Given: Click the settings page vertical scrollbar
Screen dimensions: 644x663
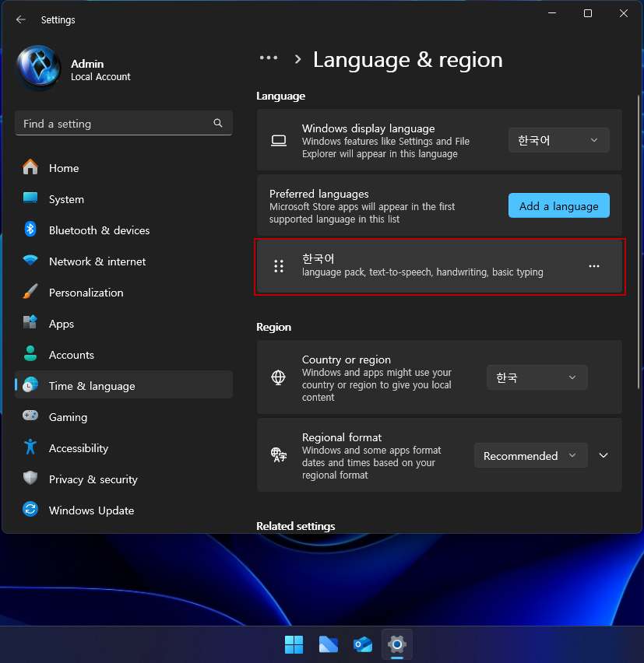Looking at the screenshot, I should [x=639, y=242].
